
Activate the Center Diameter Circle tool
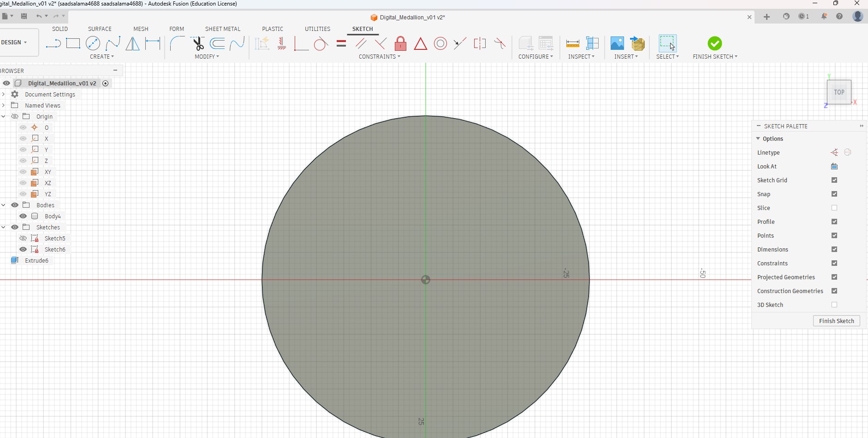click(x=93, y=43)
